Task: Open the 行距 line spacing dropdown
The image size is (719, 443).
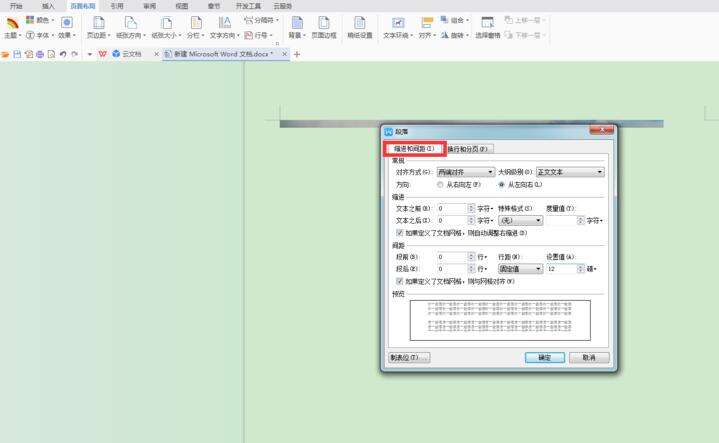Action: point(520,269)
